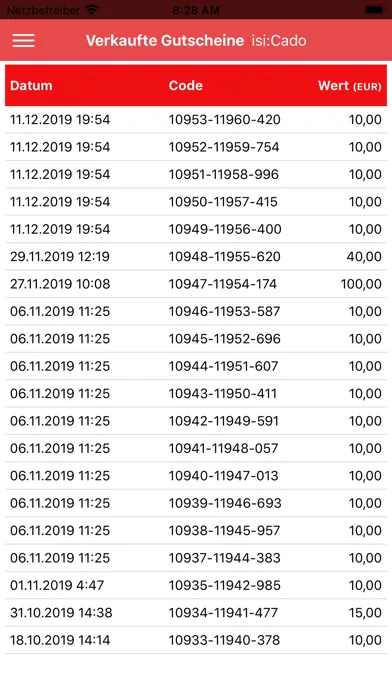Select the Wert (EUR) column header
392x696 pixels.
pyautogui.click(x=349, y=86)
